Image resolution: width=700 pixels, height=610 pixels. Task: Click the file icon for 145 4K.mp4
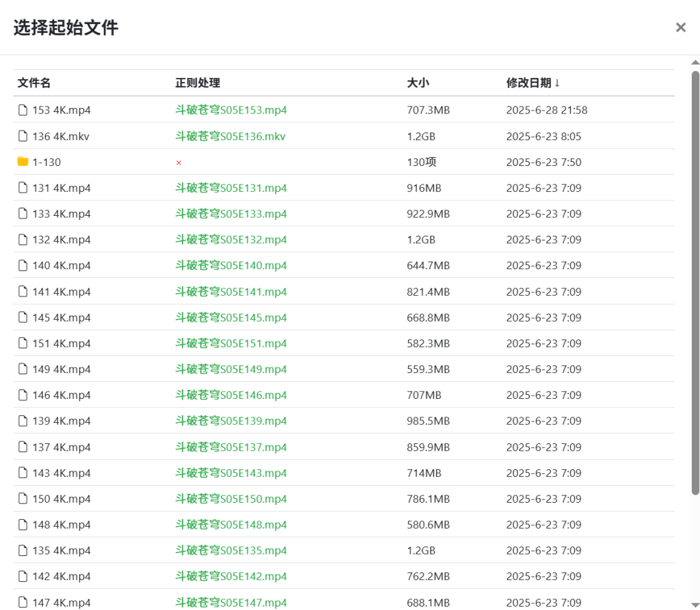[23, 317]
